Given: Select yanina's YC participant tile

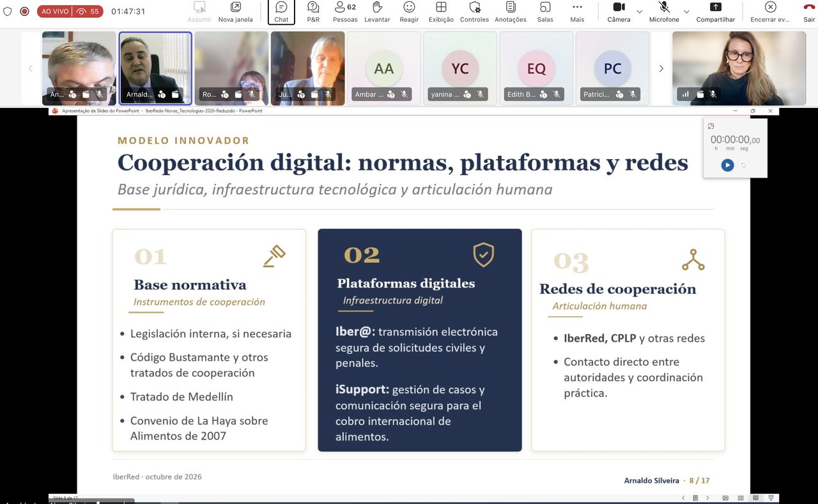Looking at the screenshot, I should (x=460, y=68).
